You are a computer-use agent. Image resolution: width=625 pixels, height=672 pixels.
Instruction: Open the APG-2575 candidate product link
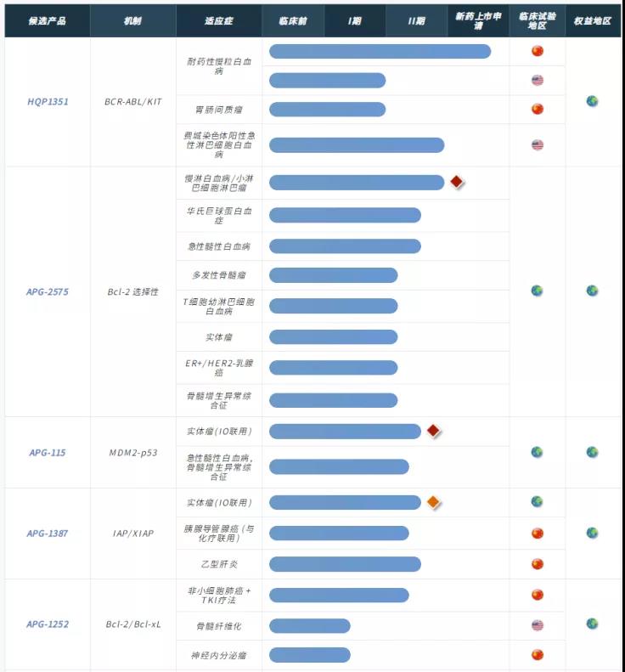click(47, 292)
